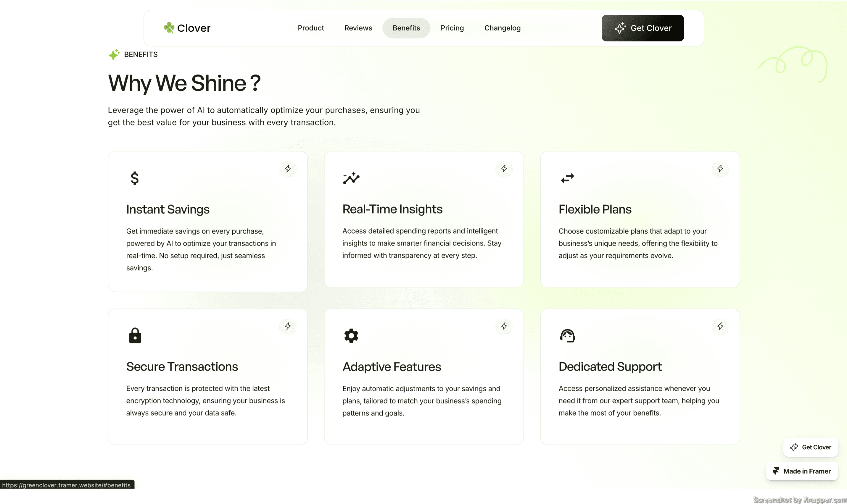Viewport: 847px width, 504px height.
Task: Click the green sparkle icon beside BENEFITS
Action: point(114,54)
